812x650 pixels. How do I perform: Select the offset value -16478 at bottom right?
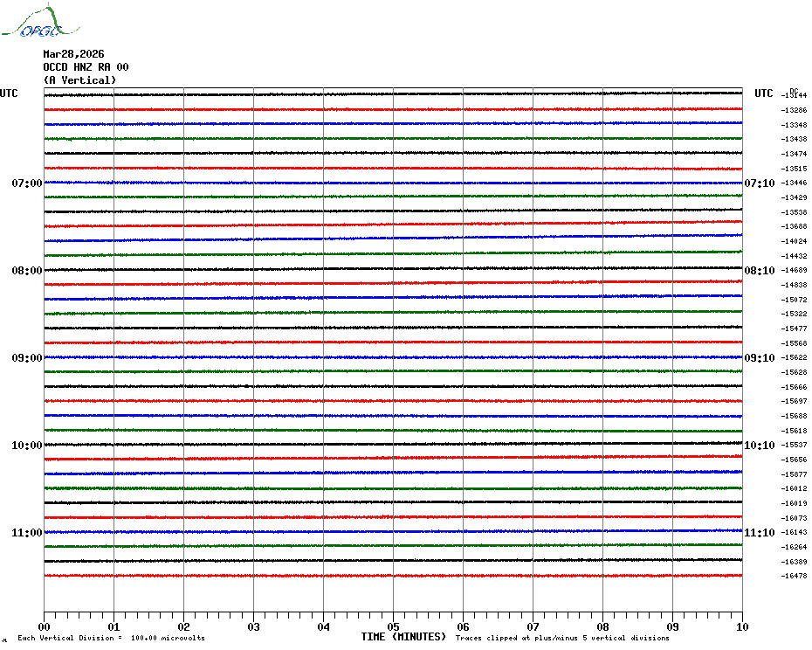click(x=795, y=576)
